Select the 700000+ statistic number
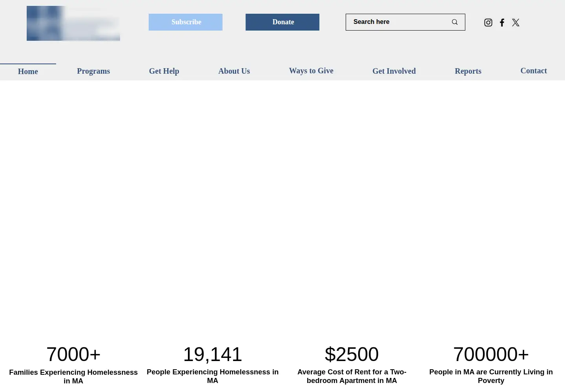Viewport: 565px width, 392px height. click(491, 354)
